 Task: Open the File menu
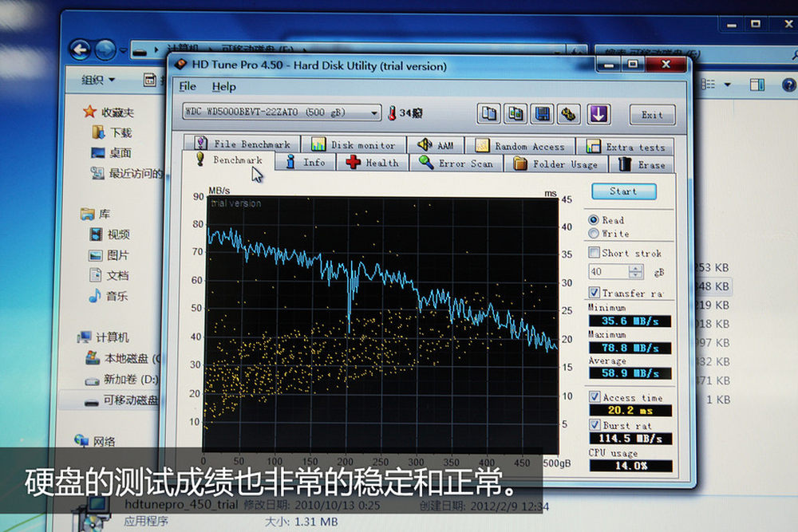coord(188,87)
